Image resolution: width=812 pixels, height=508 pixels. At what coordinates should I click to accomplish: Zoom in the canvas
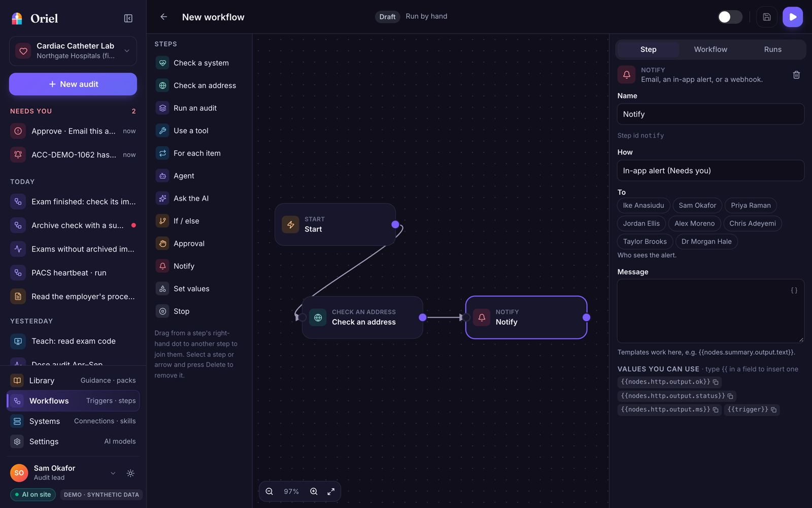[314, 491]
